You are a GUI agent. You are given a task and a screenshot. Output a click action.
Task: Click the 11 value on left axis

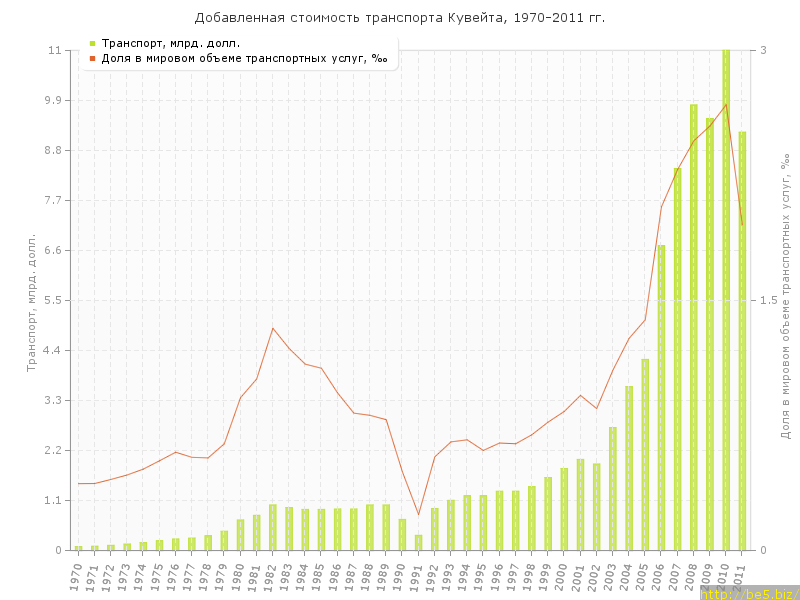[x=54, y=50]
